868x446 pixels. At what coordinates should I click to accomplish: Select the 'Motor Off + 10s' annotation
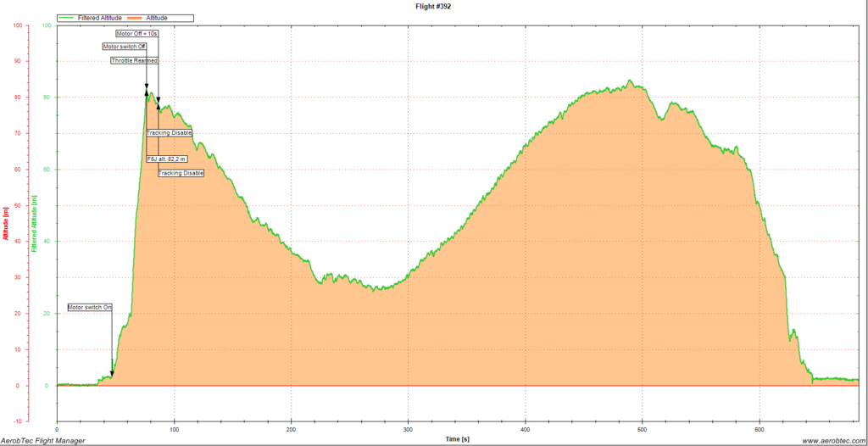point(136,33)
